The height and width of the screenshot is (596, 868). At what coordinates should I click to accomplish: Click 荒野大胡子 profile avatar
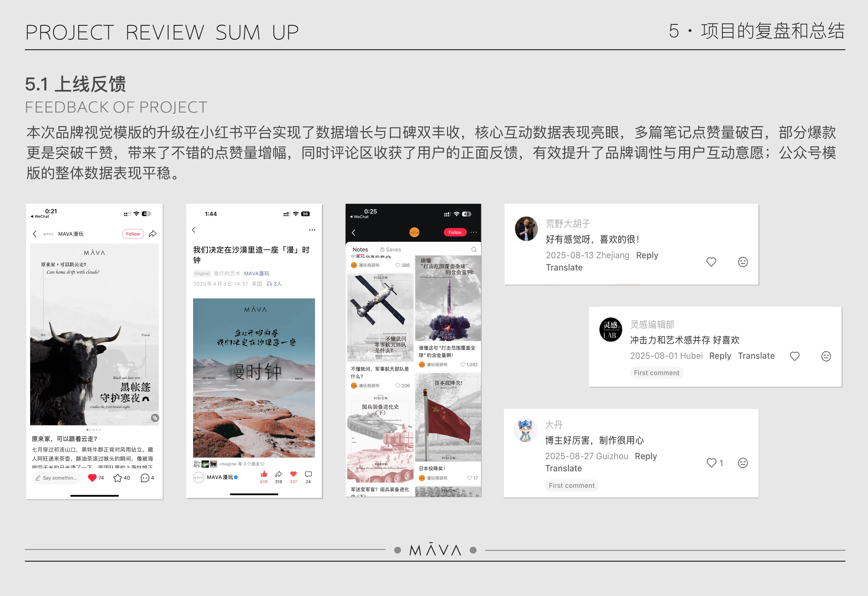(526, 229)
